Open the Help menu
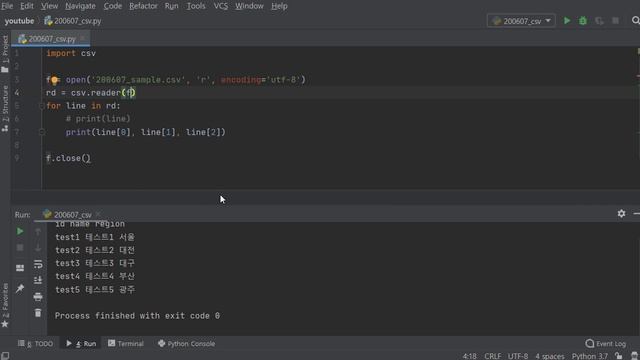The width and height of the screenshot is (640, 360). coord(279,6)
